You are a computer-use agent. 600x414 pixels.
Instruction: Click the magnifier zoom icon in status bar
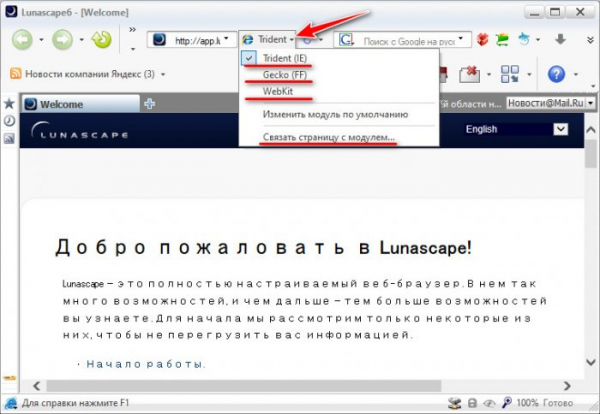coord(507,403)
